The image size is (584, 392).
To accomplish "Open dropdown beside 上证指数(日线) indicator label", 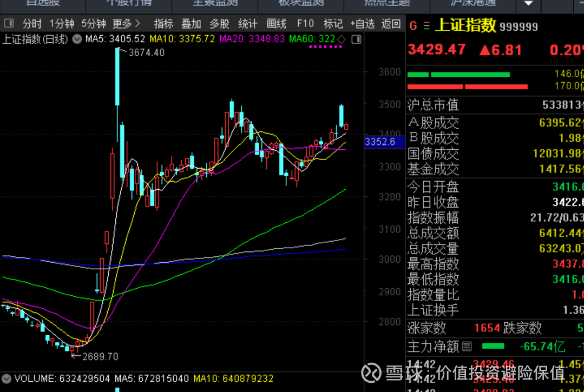I will pos(77,39).
